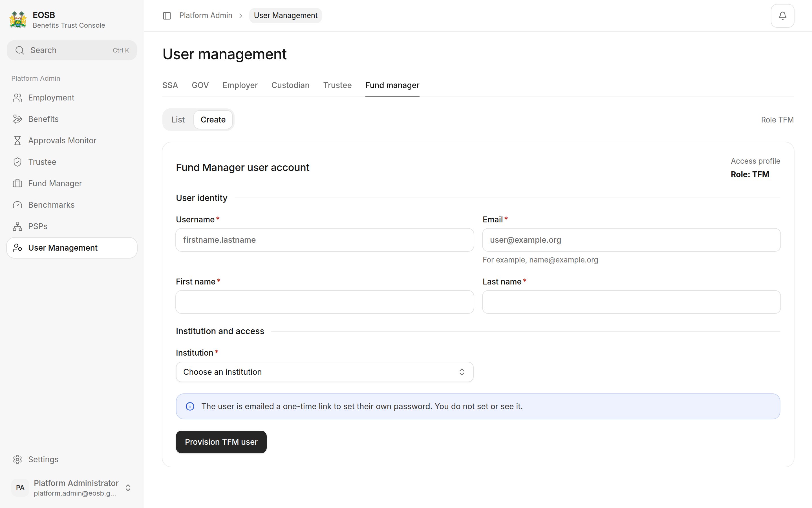
Task: Click User Management breadcrumb chip
Action: [286, 16]
